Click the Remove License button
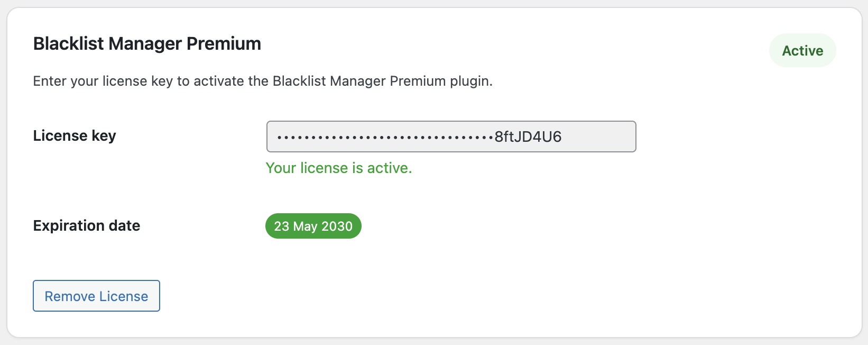 [x=96, y=296]
